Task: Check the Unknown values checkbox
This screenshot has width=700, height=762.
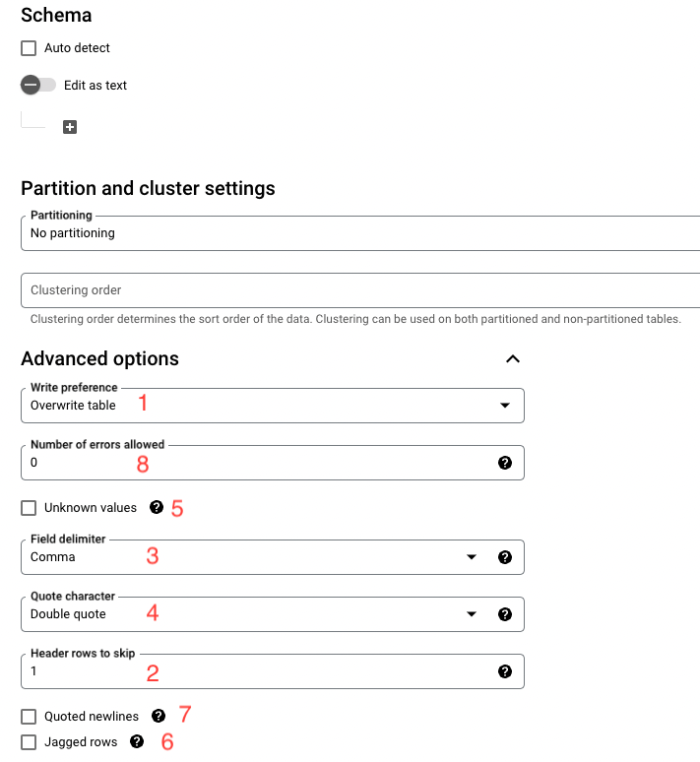Action: point(29,508)
